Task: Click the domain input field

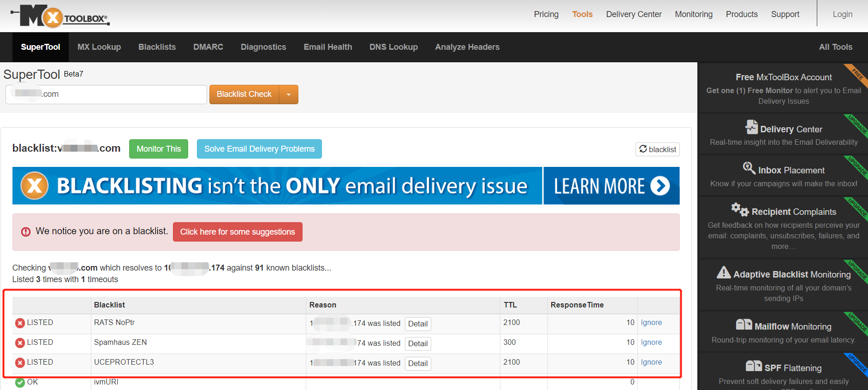Action: click(x=106, y=95)
